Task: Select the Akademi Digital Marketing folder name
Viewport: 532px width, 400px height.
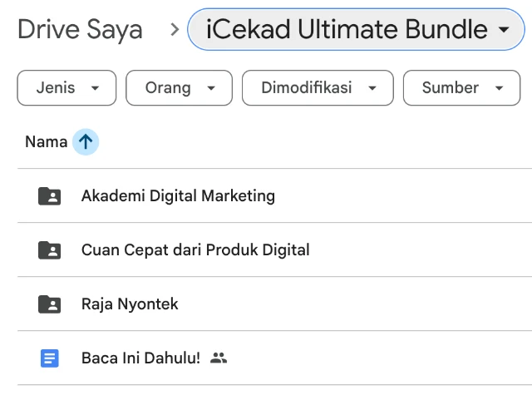Action: (178, 196)
